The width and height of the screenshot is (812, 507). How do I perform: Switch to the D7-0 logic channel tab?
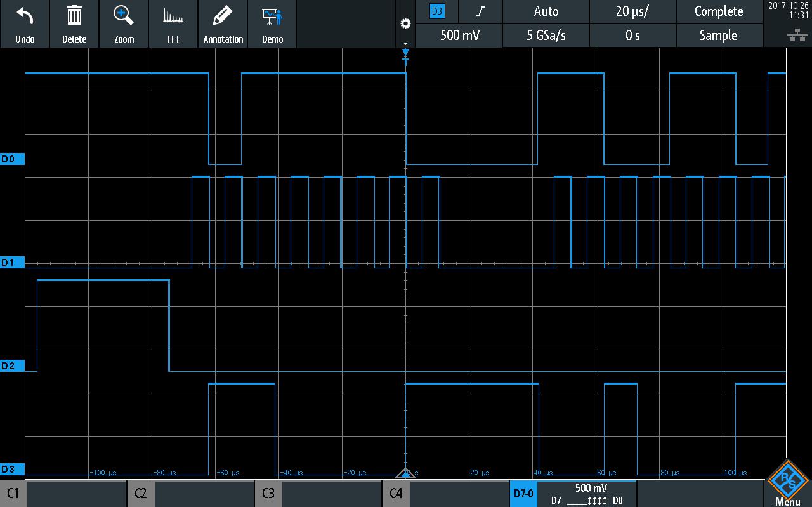coord(523,493)
